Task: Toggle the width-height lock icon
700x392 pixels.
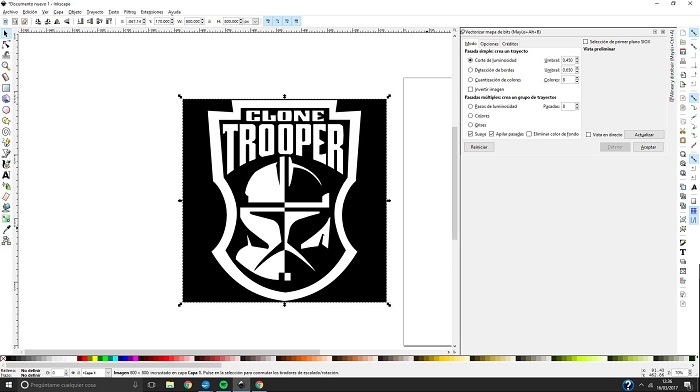Action: [x=209, y=21]
